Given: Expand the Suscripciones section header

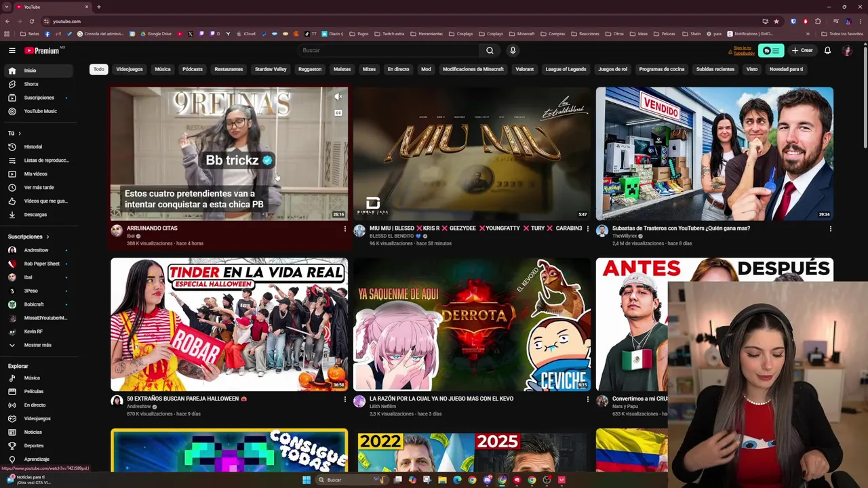Looking at the screenshot, I should coord(28,237).
